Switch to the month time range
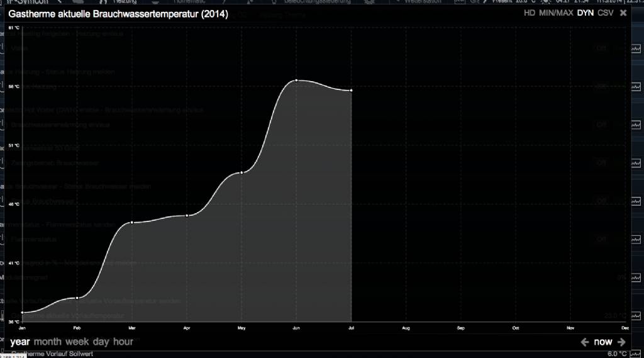 (x=48, y=342)
